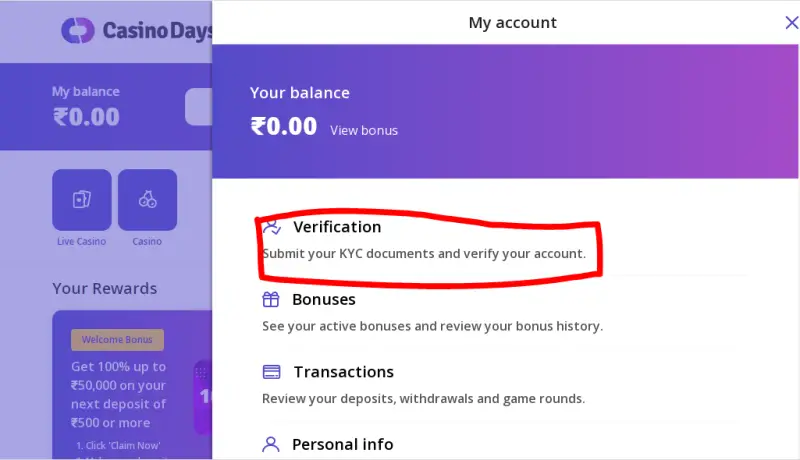Click the Casino Days logo icon

coord(78,31)
